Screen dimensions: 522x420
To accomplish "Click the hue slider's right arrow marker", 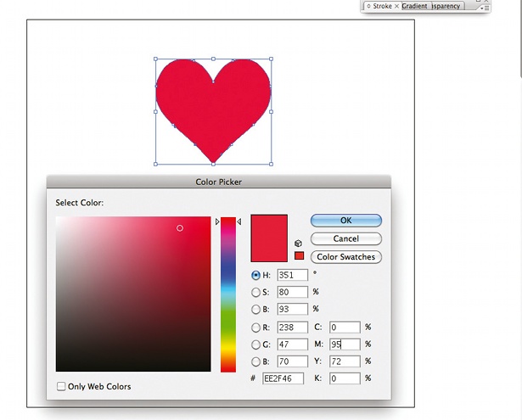I will pos(239,221).
